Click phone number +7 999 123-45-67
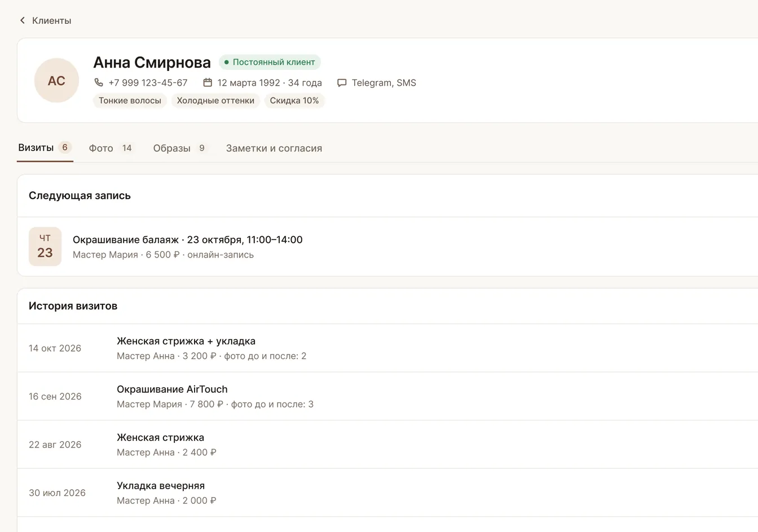 coord(148,82)
